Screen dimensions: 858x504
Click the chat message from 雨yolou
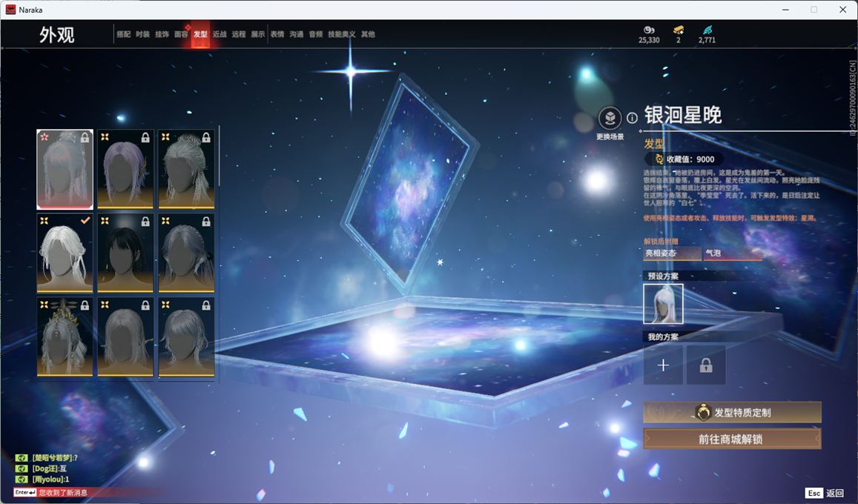tap(50, 480)
